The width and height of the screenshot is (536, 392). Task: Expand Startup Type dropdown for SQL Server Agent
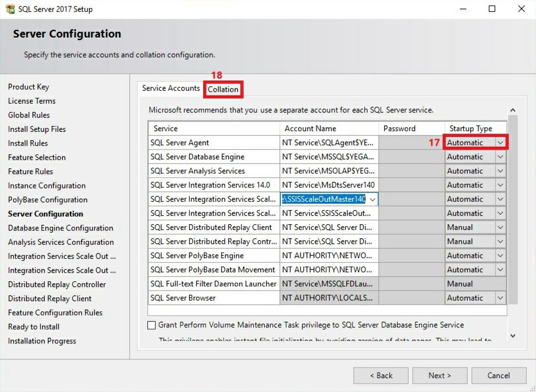pyautogui.click(x=500, y=143)
